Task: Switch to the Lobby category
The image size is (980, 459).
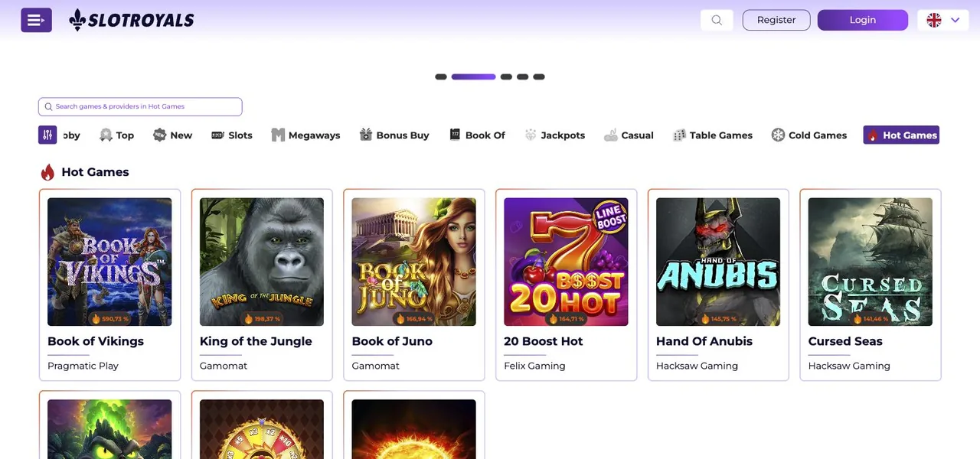Action: pos(71,135)
